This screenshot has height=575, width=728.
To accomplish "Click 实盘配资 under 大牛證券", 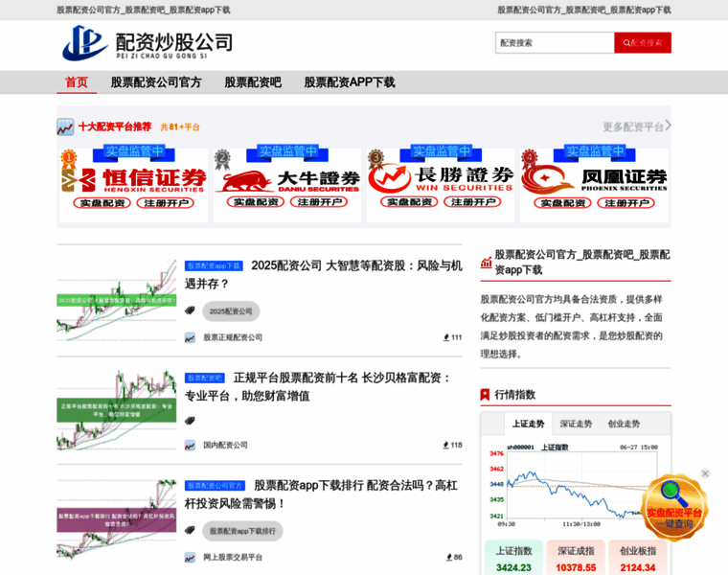I will [256, 202].
